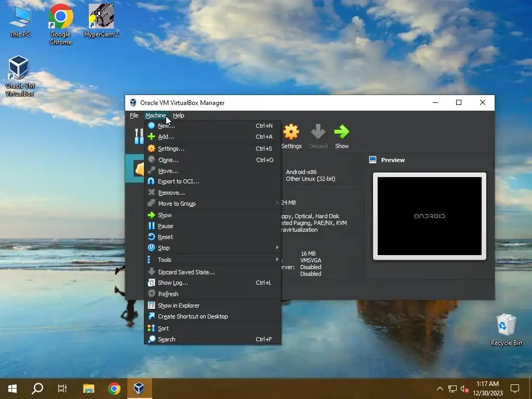Click the Settings gear toolbar button
The height and width of the screenshot is (399, 532).
[x=291, y=137]
